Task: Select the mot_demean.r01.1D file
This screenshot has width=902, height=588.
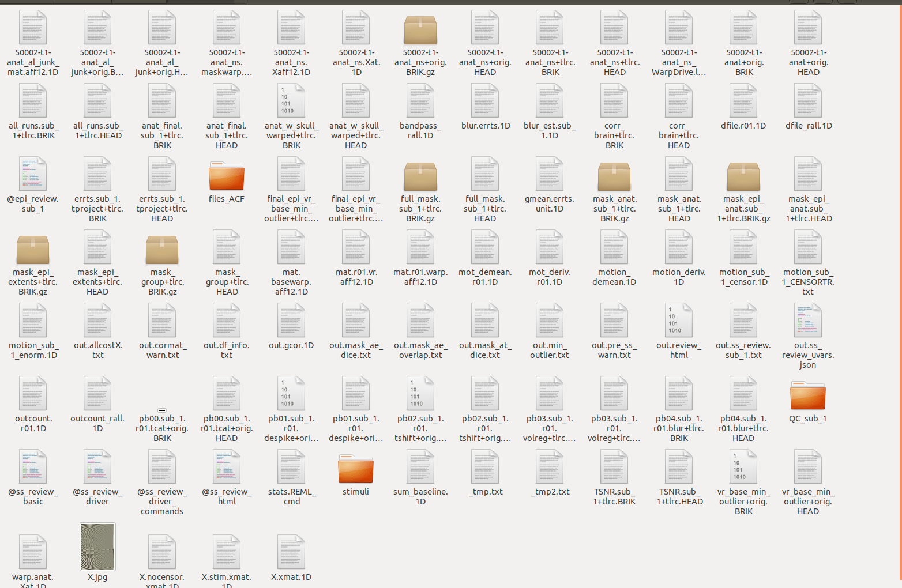Action: point(485,247)
